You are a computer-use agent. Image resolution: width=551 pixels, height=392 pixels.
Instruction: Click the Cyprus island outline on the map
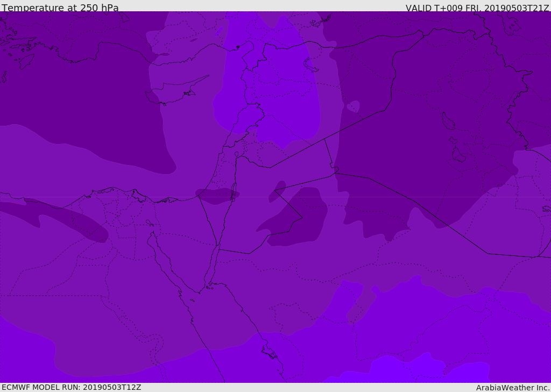tap(177, 90)
